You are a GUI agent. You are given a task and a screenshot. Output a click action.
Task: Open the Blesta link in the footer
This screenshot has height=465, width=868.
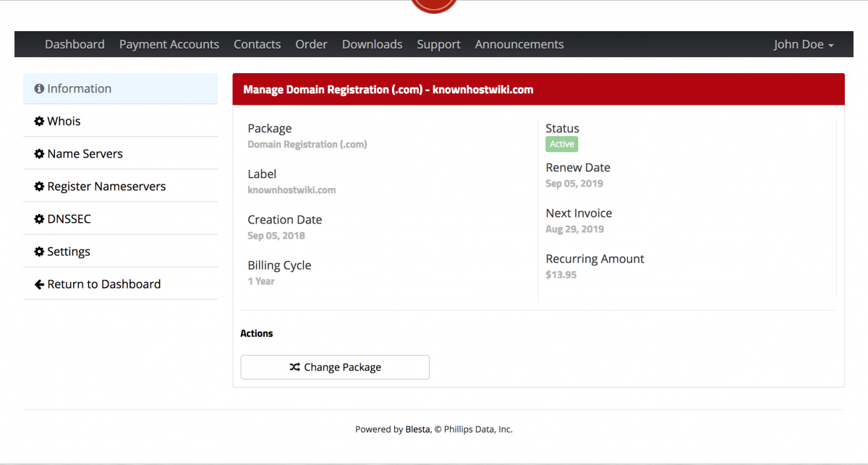tap(417, 429)
